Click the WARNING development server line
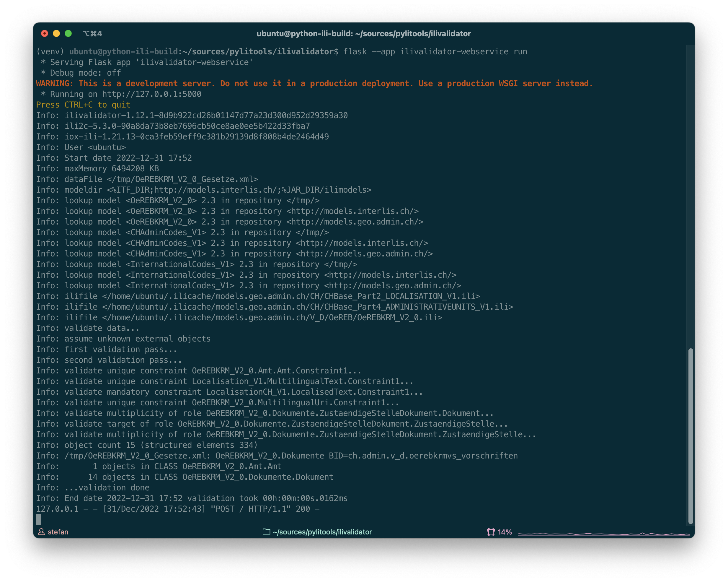Viewport: 728px width, 582px height. 314,84
